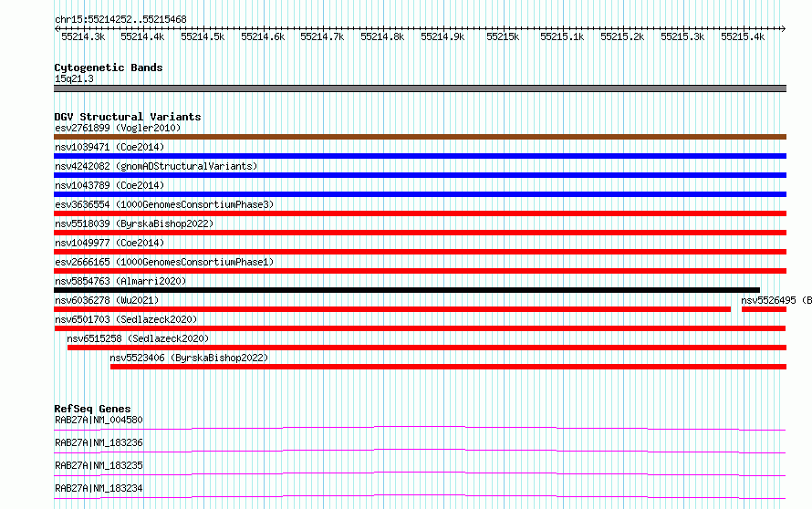The image size is (812, 509).
Task: Open transcript RAB27A|NM_004580 label
Action: pyautogui.click(x=99, y=420)
